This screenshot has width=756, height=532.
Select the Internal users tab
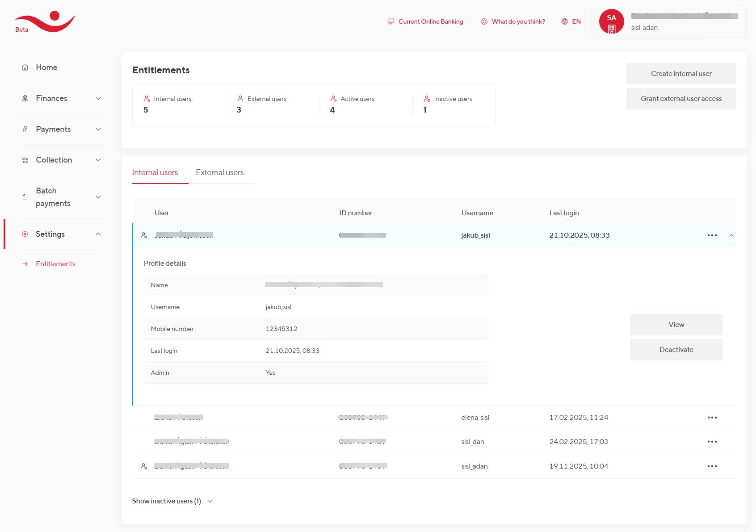(155, 172)
